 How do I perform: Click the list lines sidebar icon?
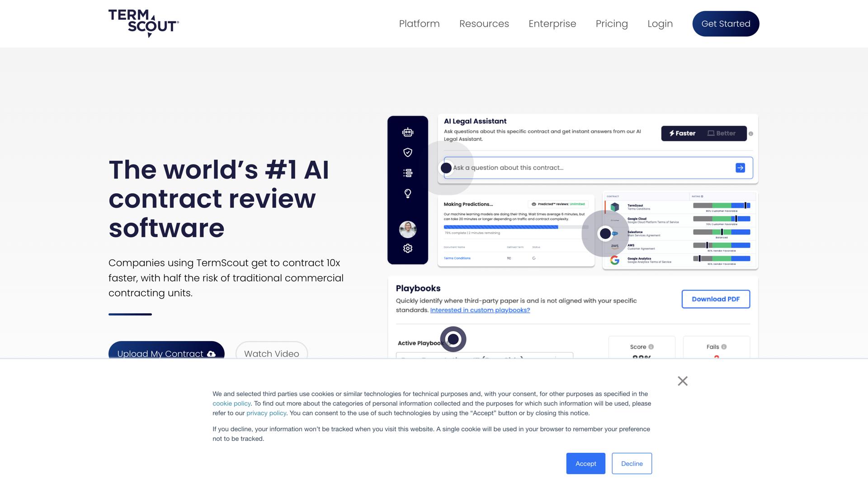coord(408,173)
